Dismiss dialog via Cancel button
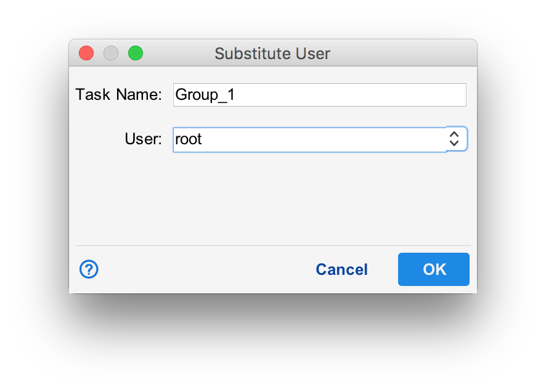 (341, 269)
